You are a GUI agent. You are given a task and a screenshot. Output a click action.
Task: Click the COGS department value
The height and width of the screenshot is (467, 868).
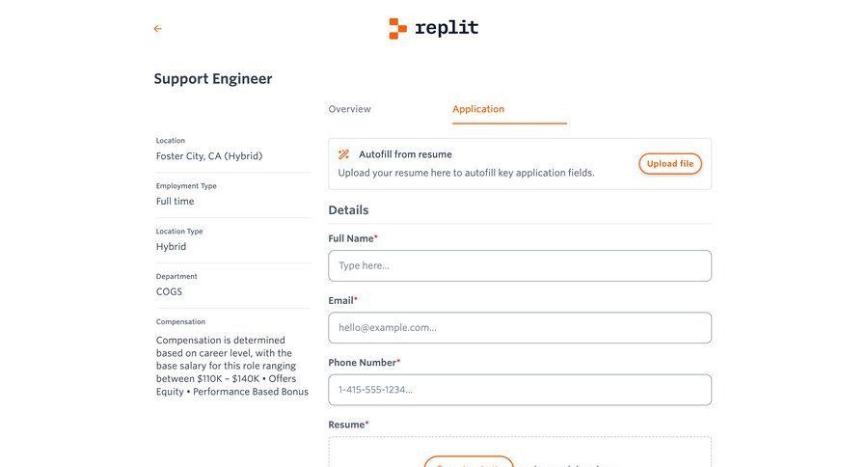point(169,291)
